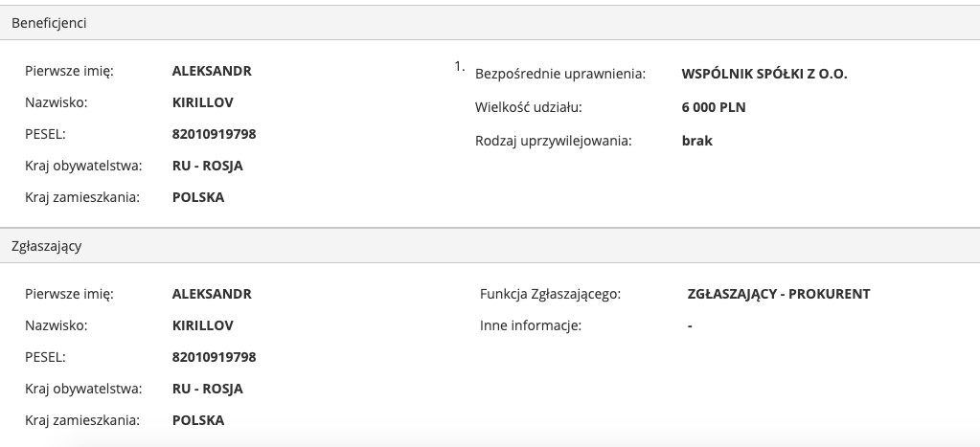Viewport: 980px width, 447px height.
Task: Click ZGŁASZAJĄCY - PROKURENT function value
Action: click(772, 294)
